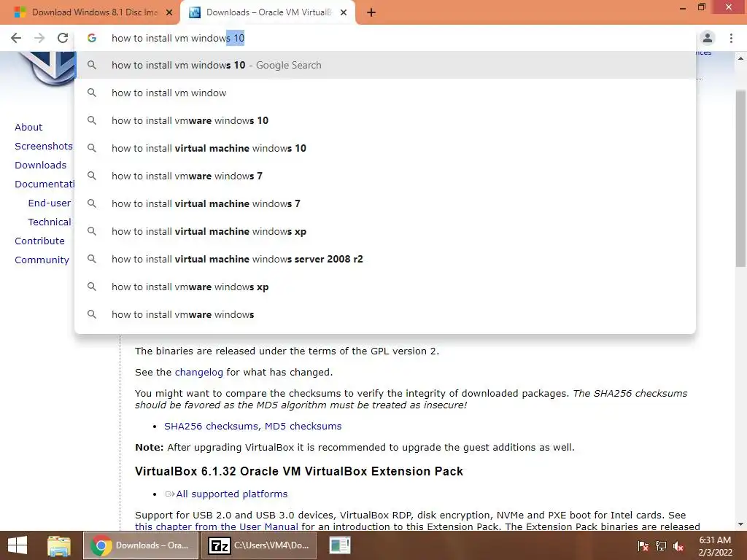Open the About link in the sidebar
747x560 pixels.
point(28,127)
